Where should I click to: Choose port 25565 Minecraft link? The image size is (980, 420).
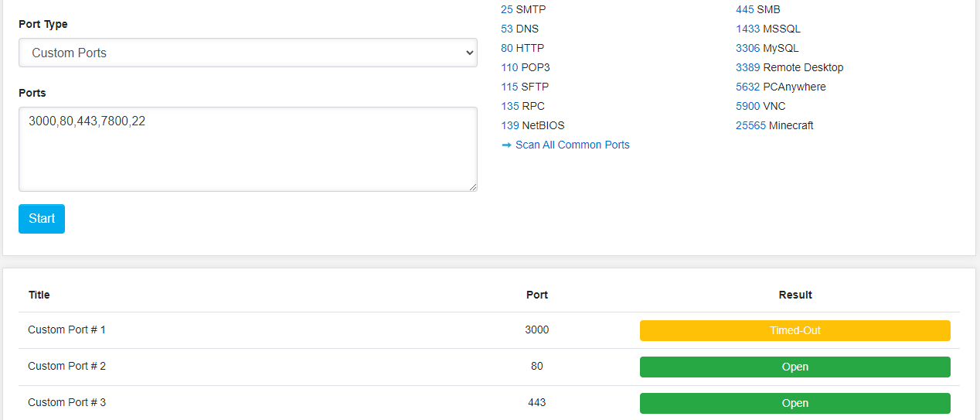750,125
